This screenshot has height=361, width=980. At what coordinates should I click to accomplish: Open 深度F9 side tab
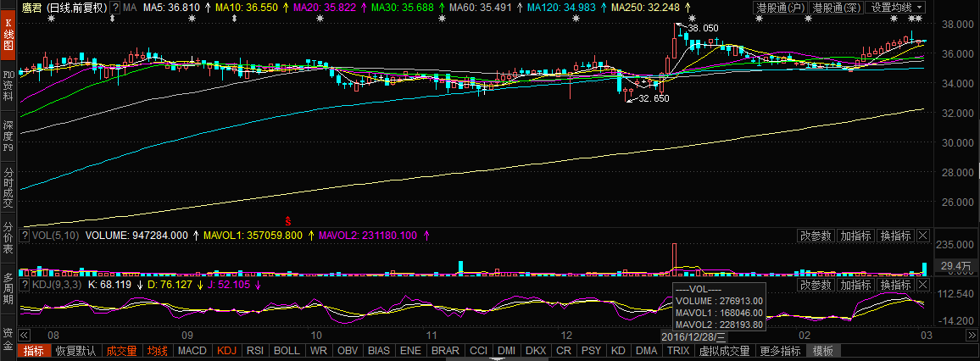(8, 136)
